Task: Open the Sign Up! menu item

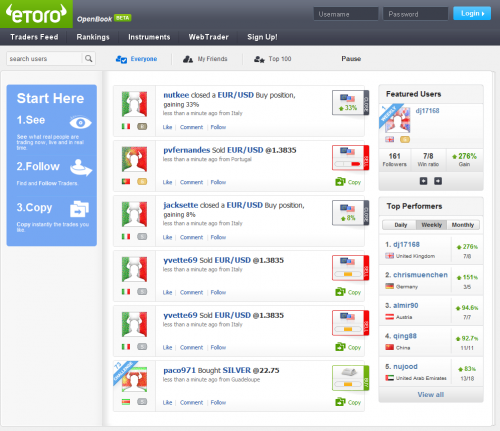Action: pos(262,37)
